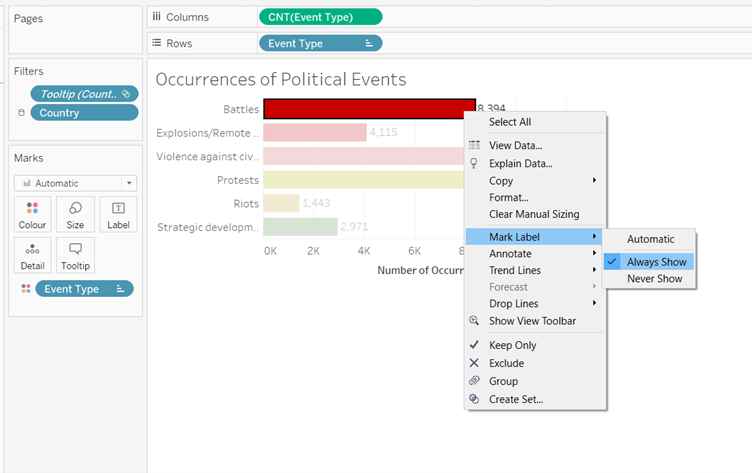Click the Number of Occurrences axis title
The height and width of the screenshot is (473, 752).
tap(421, 270)
